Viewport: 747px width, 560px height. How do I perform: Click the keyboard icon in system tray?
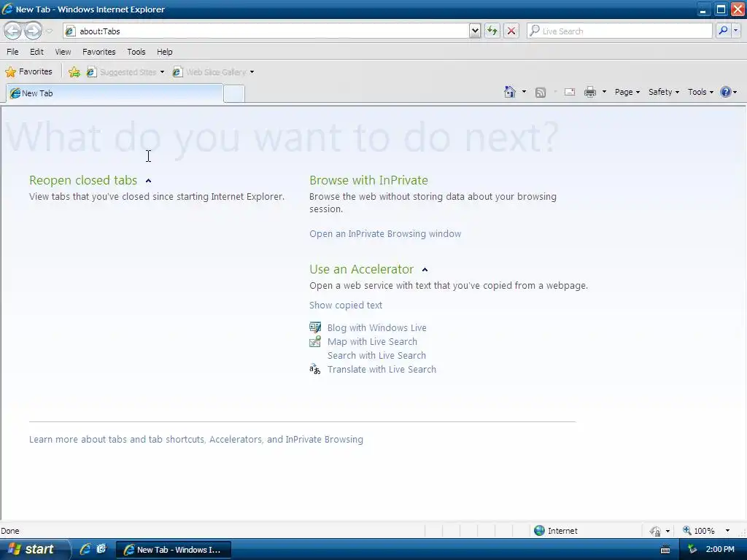click(665, 550)
